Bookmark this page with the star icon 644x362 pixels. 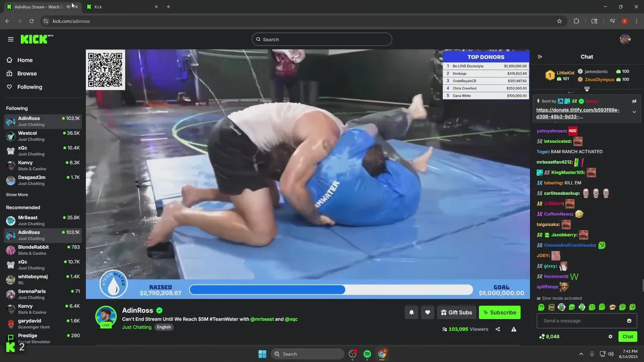559,21
